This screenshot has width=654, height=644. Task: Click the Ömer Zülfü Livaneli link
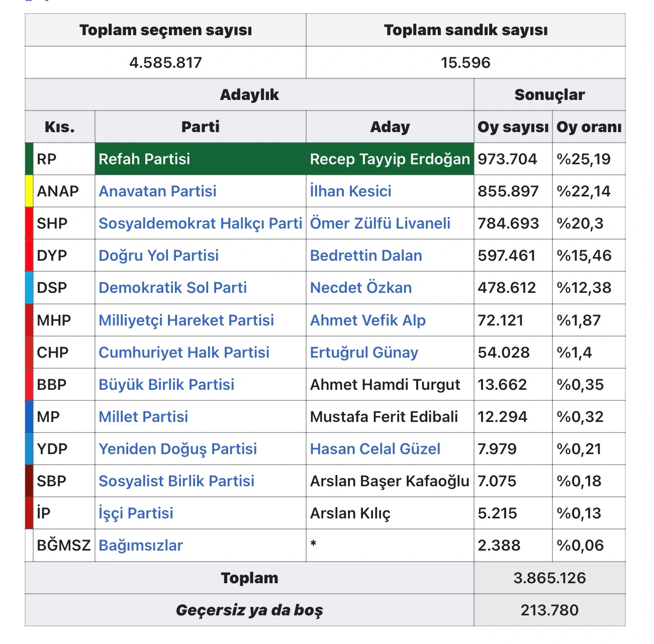(380, 224)
